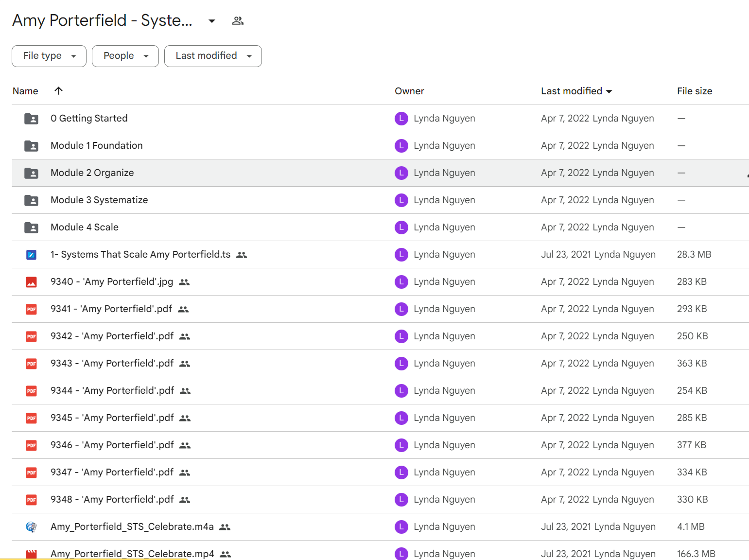This screenshot has width=749, height=560.
Task: Select the 9347 - 'Amy Porterfield'.pdf file name
Action: tap(112, 472)
